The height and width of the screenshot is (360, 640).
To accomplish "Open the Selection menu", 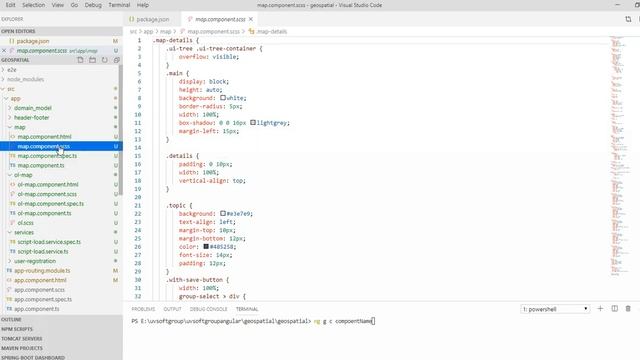I will tap(33, 5).
